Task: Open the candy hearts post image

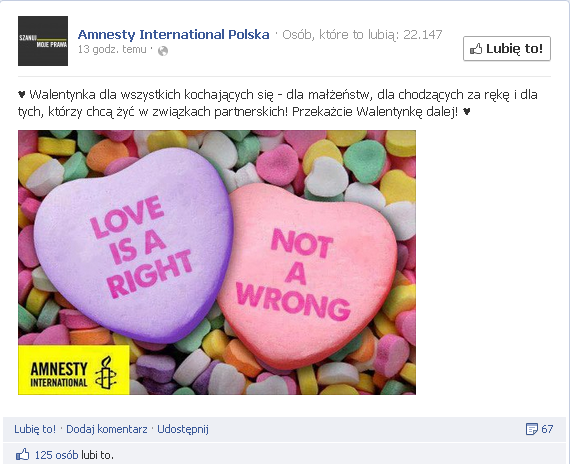Action: coord(217,262)
